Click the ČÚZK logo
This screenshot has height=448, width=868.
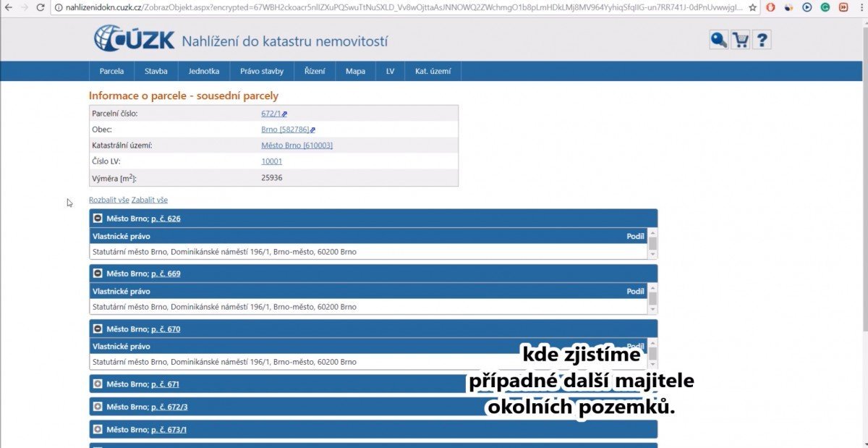(x=135, y=38)
